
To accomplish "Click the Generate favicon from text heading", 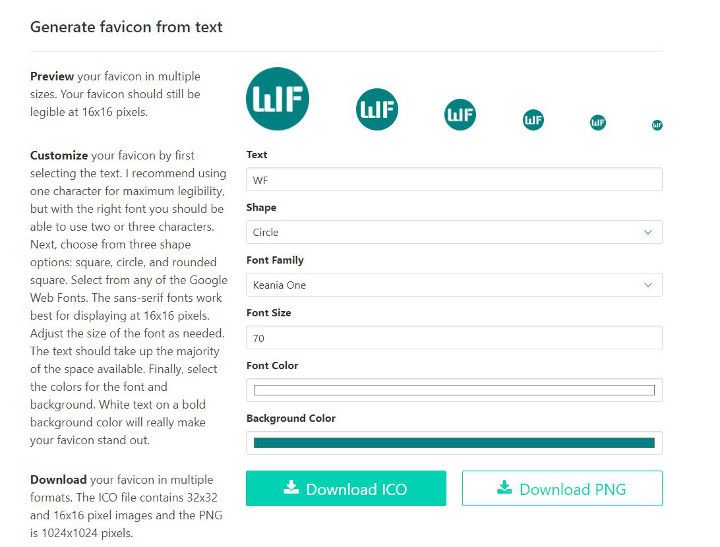I will [x=126, y=27].
